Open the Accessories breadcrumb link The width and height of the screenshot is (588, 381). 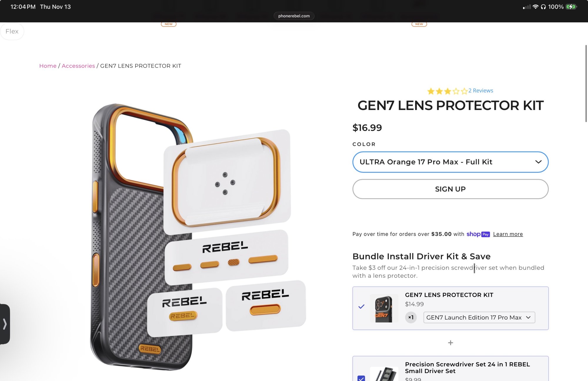point(78,66)
